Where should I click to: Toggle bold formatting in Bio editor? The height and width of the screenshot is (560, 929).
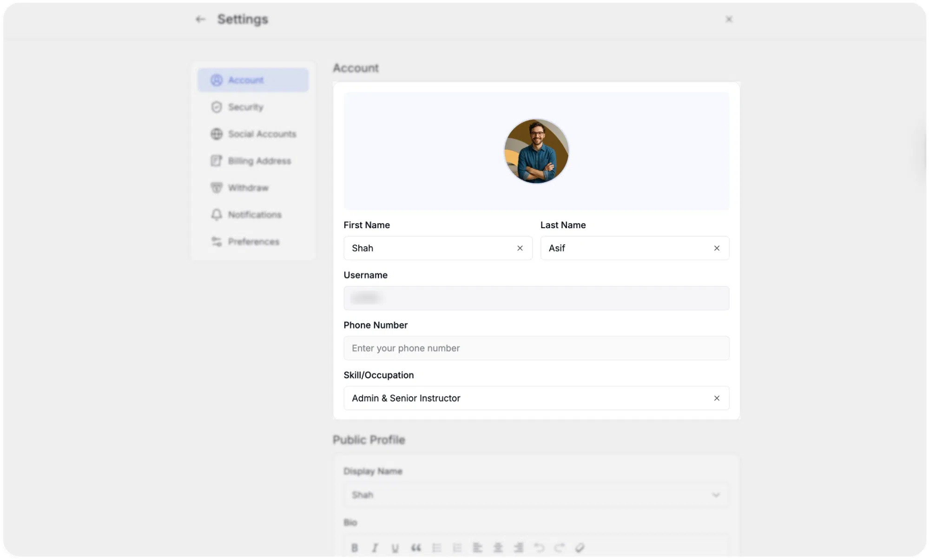355,548
